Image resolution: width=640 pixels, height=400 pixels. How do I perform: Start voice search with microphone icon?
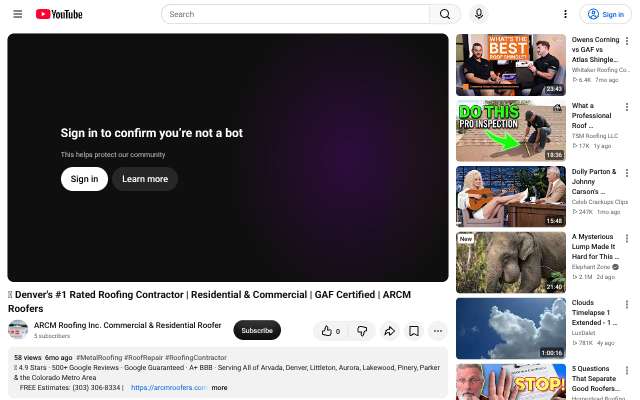pos(479,14)
